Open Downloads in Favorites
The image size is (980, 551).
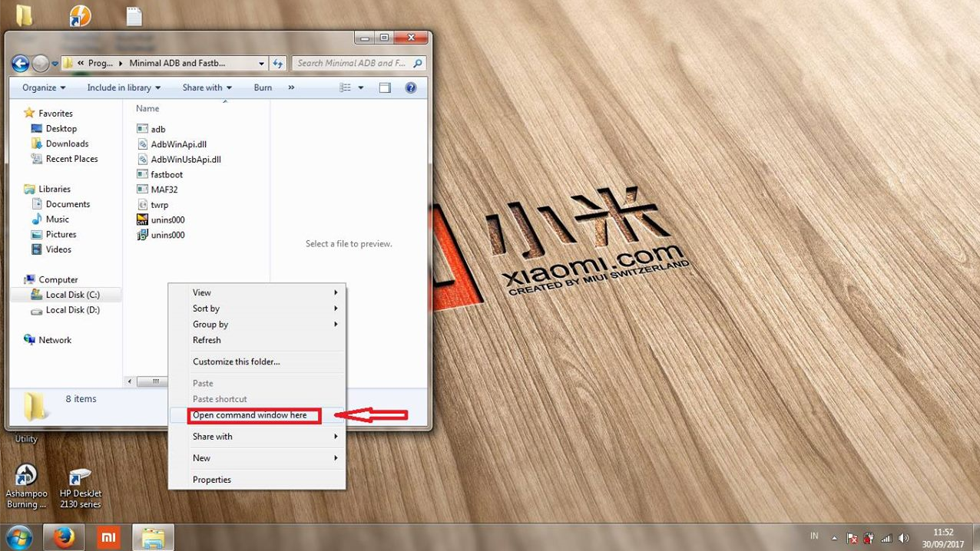click(60, 144)
